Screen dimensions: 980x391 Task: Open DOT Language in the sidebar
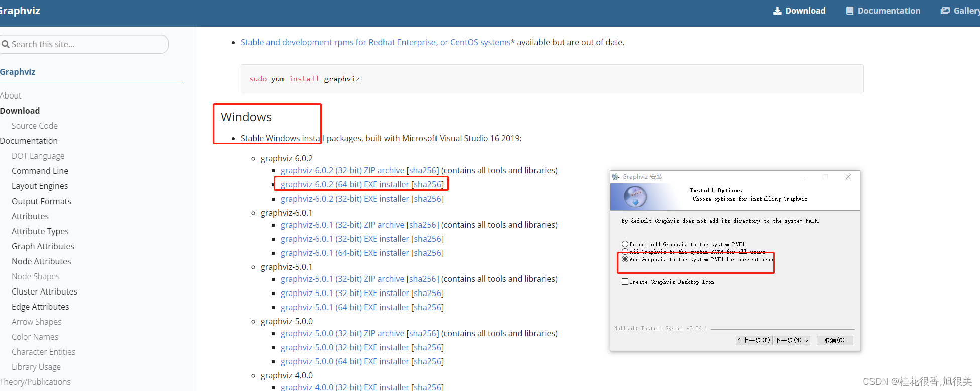pos(38,156)
